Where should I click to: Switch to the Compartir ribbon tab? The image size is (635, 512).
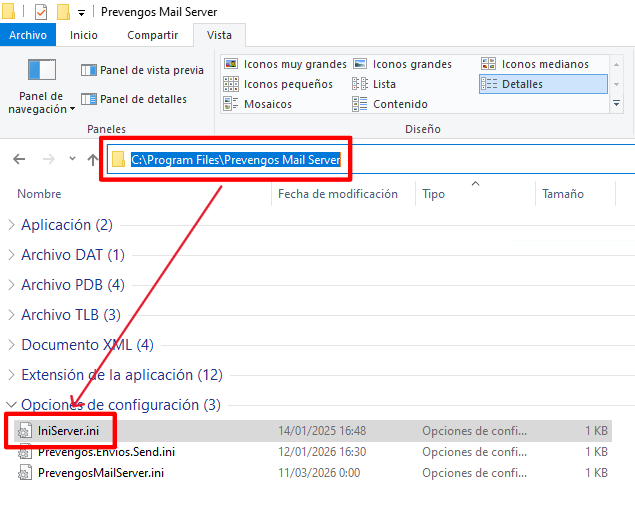point(153,35)
